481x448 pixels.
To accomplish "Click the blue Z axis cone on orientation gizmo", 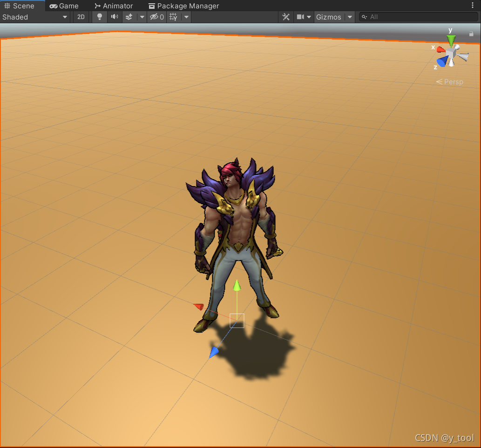I will (442, 61).
